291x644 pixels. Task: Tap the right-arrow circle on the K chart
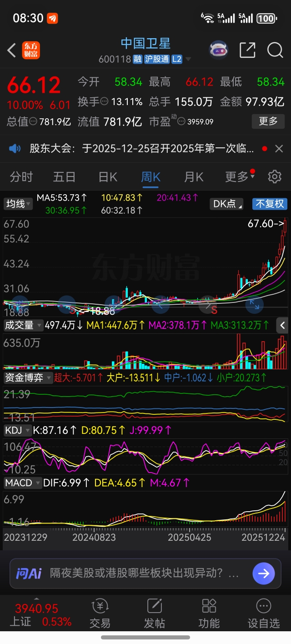pos(207,305)
